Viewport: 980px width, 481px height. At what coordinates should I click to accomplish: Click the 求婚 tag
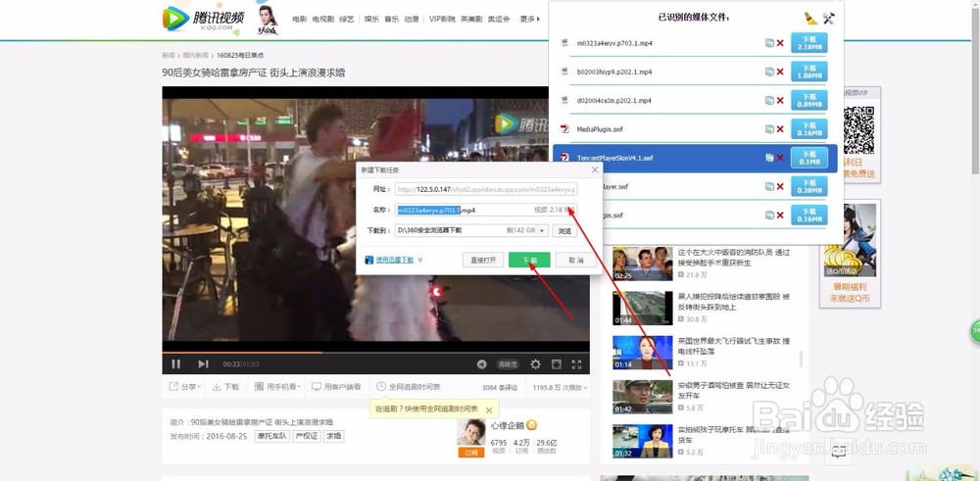click(334, 436)
